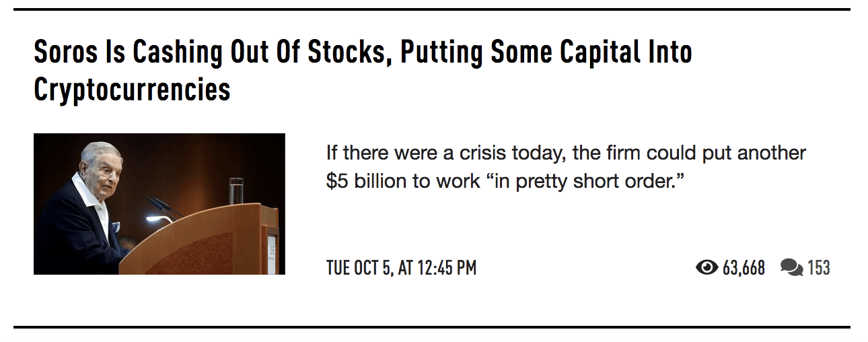Open the Soros article headline link
This screenshot has height=342, width=868.
click(x=362, y=53)
